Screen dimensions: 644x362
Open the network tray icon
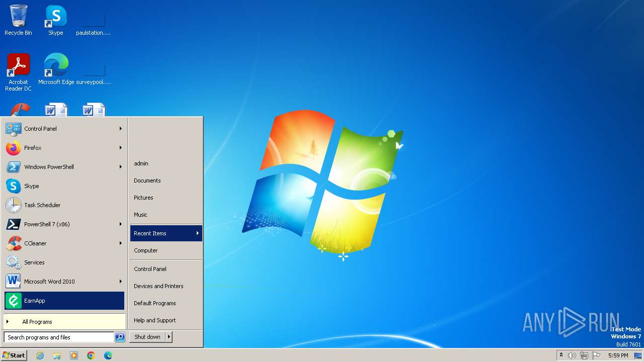click(584, 355)
